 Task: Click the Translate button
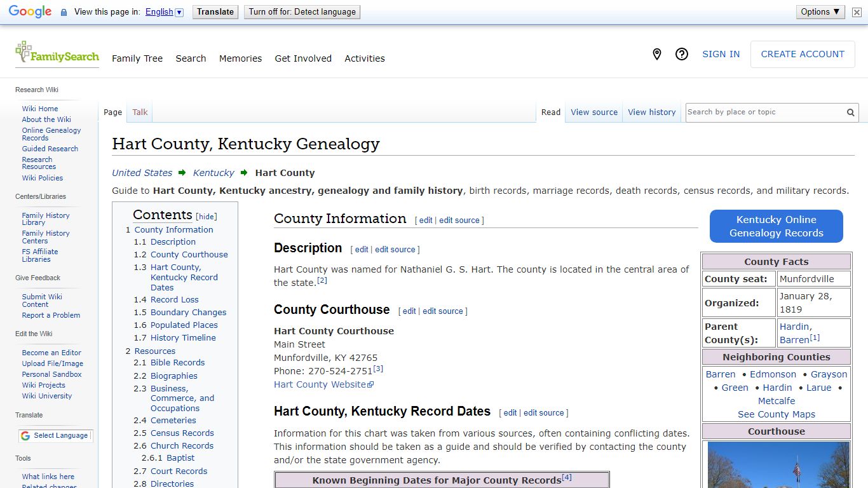pyautogui.click(x=215, y=12)
